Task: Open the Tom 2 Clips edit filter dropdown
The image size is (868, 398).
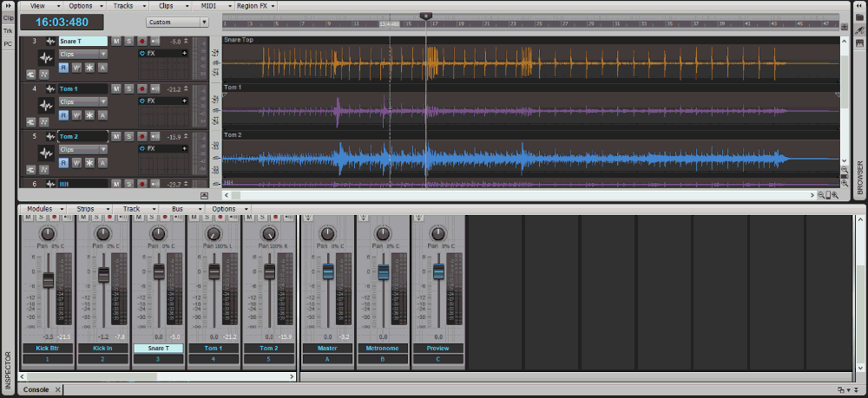Action: coord(83,149)
